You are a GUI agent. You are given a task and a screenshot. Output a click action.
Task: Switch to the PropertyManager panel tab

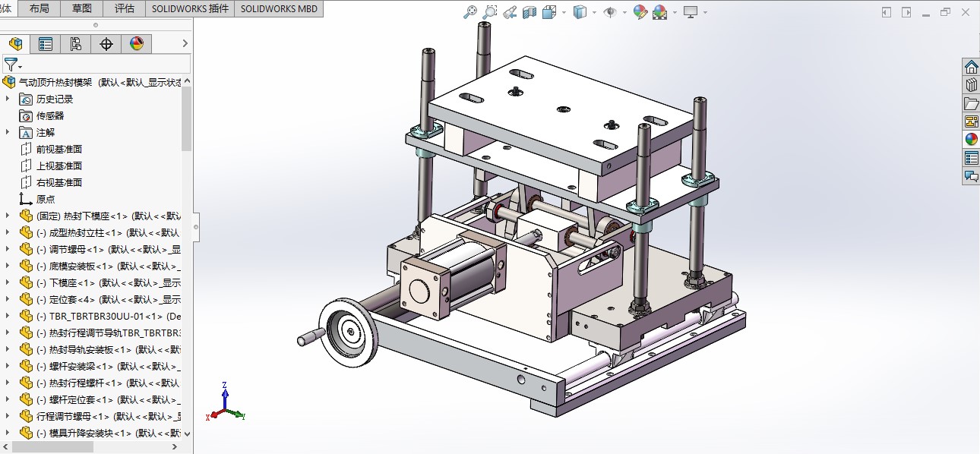tap(46, 44)
